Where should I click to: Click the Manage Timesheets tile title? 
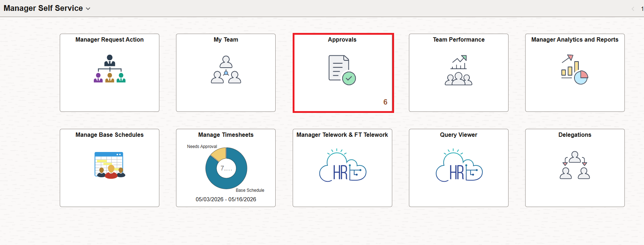click(226, 135)
